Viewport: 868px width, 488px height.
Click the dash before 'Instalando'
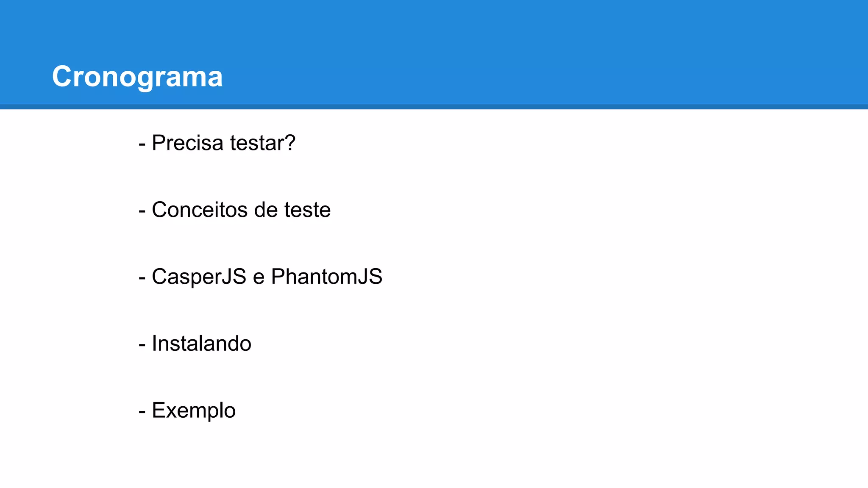[142, 344]
